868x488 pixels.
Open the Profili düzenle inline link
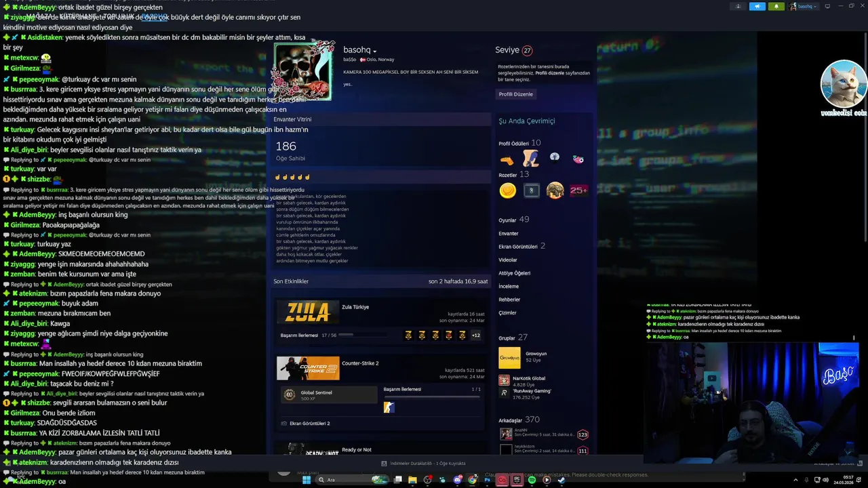[x=549, y=73]
